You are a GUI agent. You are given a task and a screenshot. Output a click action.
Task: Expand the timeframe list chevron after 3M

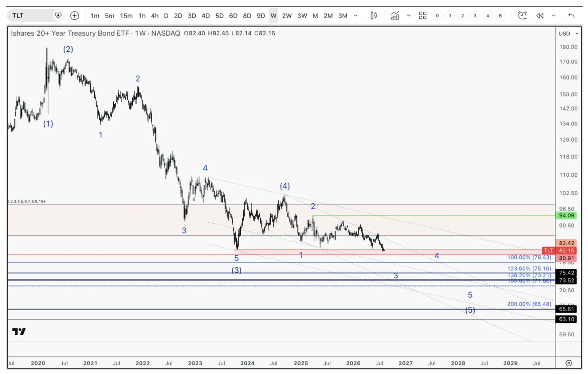(355, 16)
